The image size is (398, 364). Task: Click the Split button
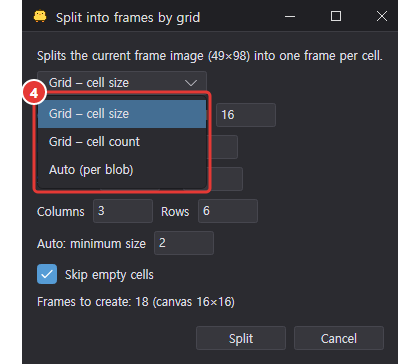pos(241,338)
